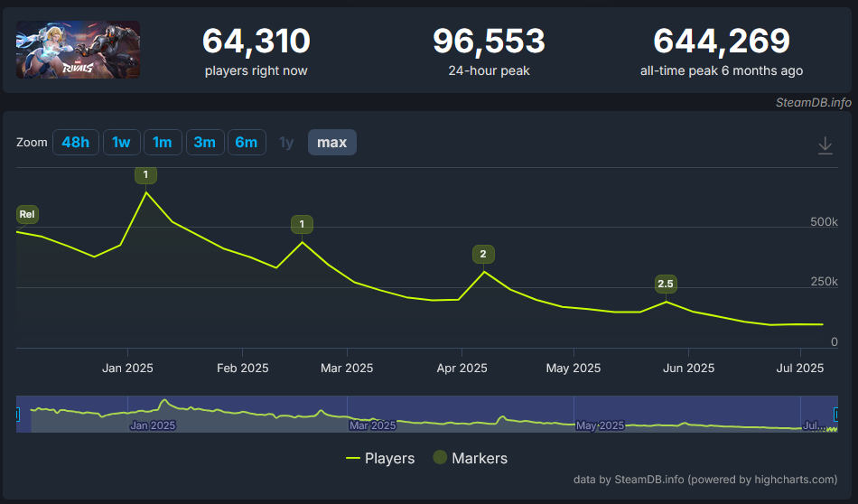Download chart via the download arrow icon
Viewport: 858px width, 504px height.
click(825, 145)
